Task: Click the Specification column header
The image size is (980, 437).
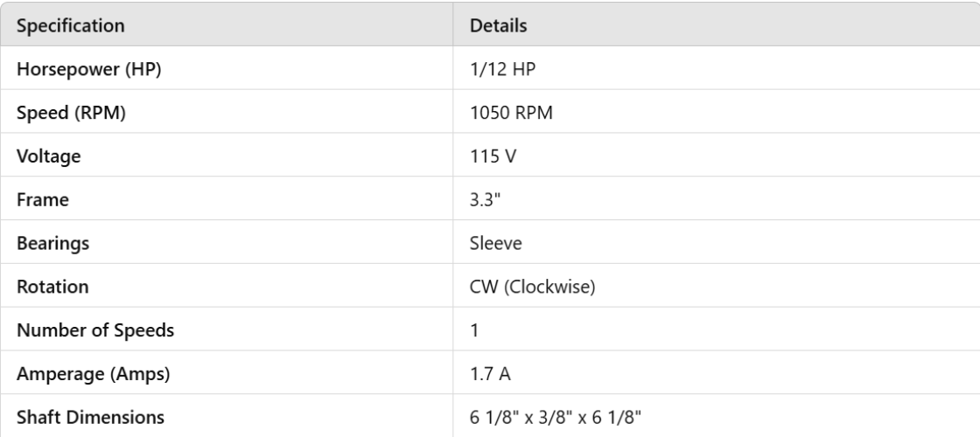Action: (x=71, y=26)
